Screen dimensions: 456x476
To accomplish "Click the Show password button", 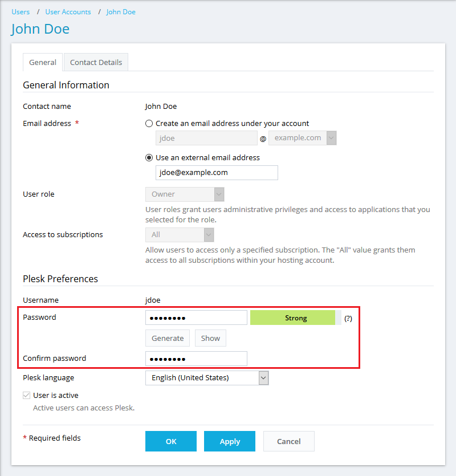I will point(210,338).
